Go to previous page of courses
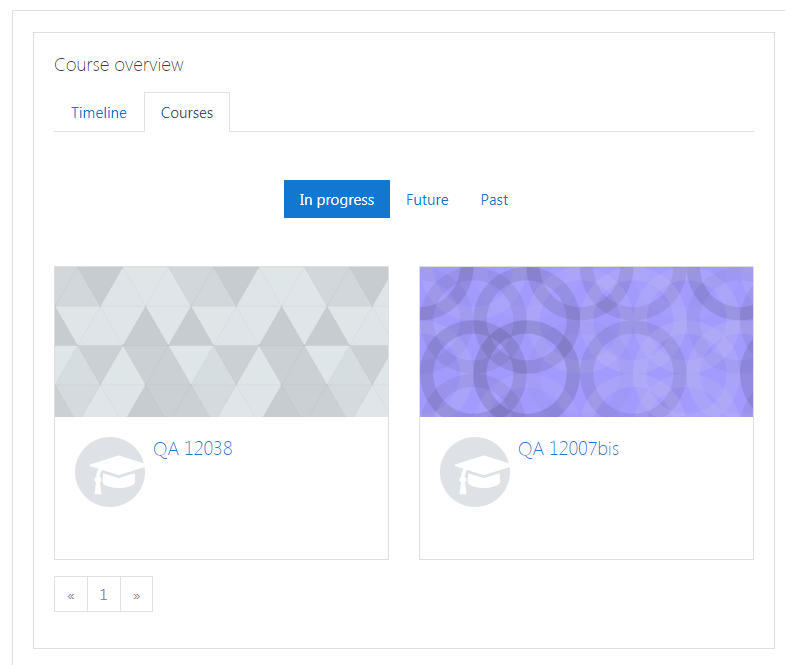 pos(71,594)
